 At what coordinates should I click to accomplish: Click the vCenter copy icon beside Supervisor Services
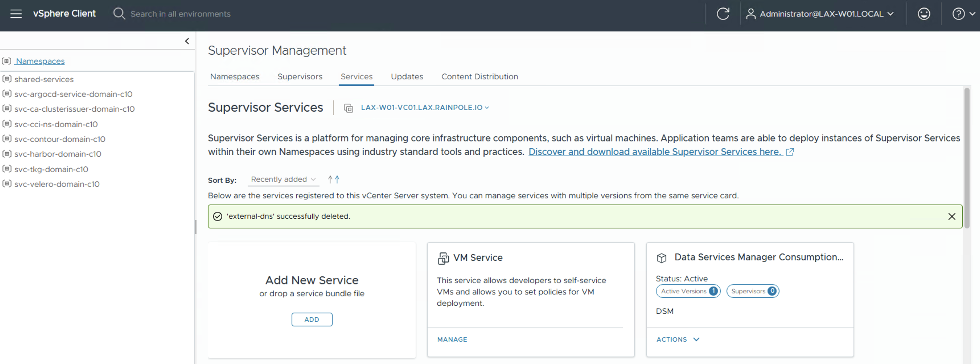coord(348,108)
